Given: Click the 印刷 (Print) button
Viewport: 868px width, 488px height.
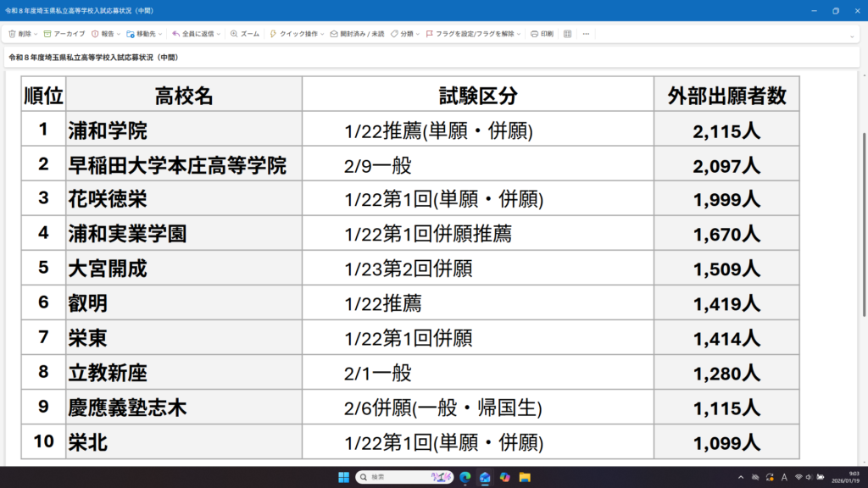Looking at the screenshot, I should (542, 34).
